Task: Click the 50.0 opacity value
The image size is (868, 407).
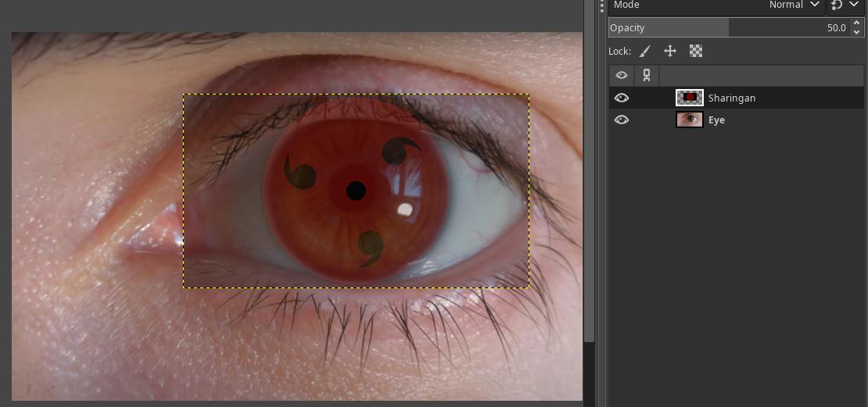Action: (x=837, y=27)
